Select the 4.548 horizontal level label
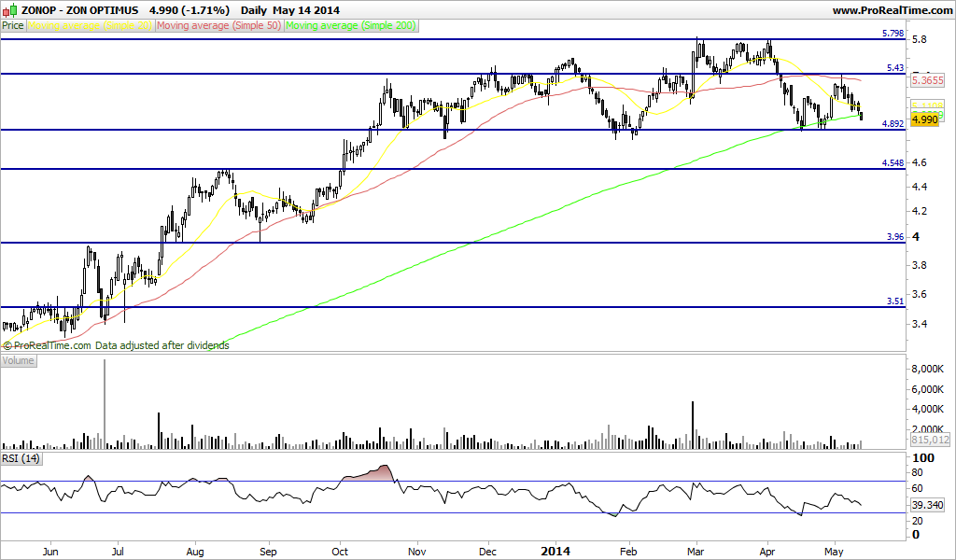 tap(893, 162)
